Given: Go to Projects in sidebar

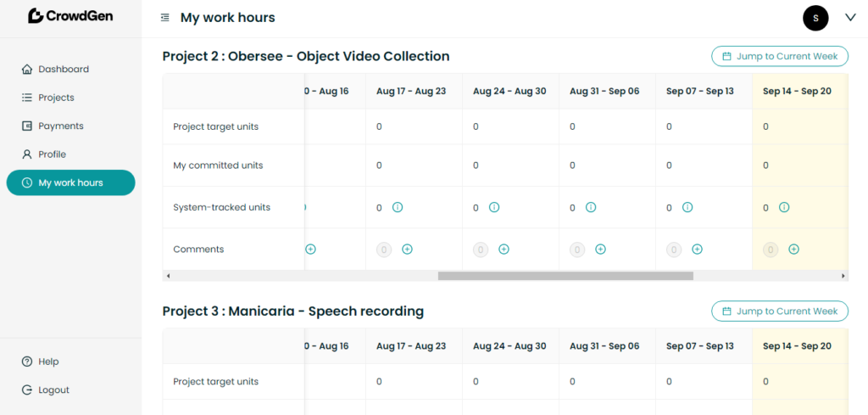Looking at the screenshot, I should point(56,98).
